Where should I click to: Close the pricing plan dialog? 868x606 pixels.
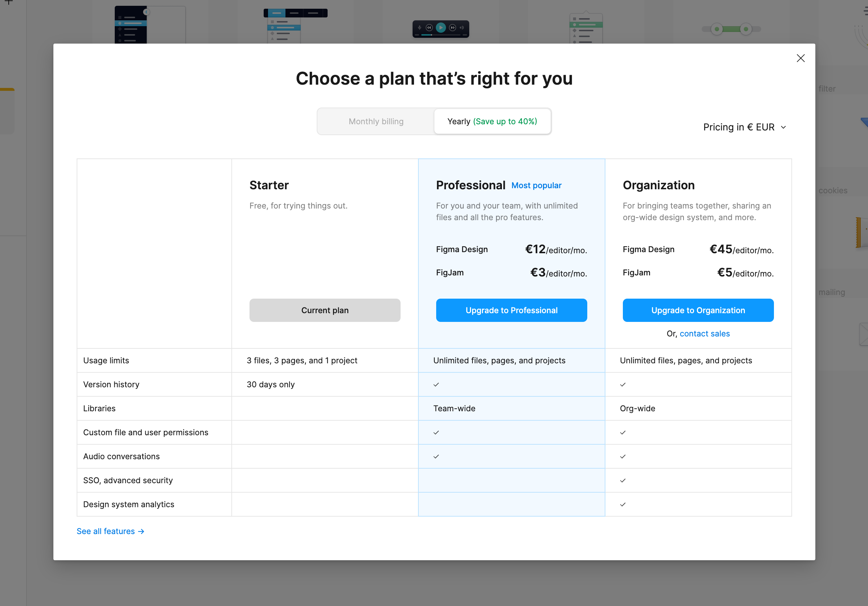pos(800,58)
